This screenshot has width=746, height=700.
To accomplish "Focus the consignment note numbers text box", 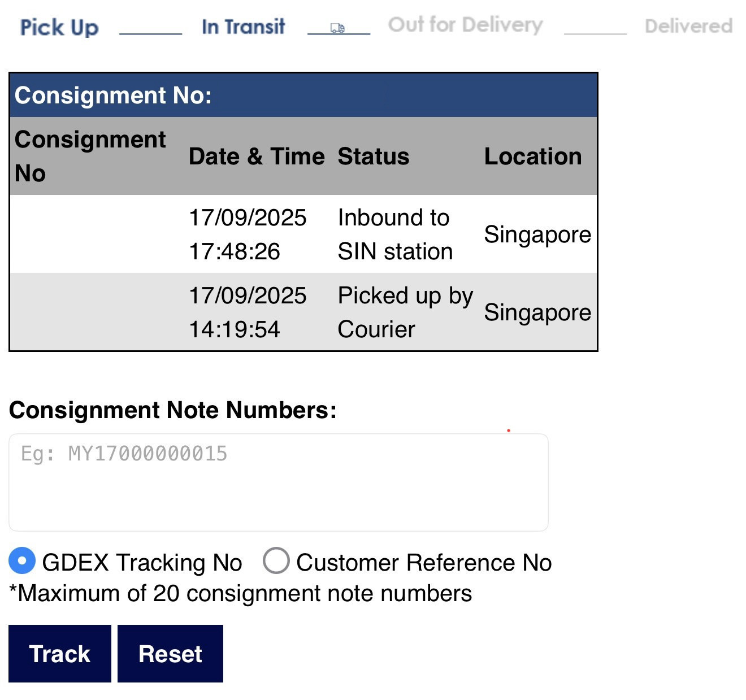I will (278, 482).
